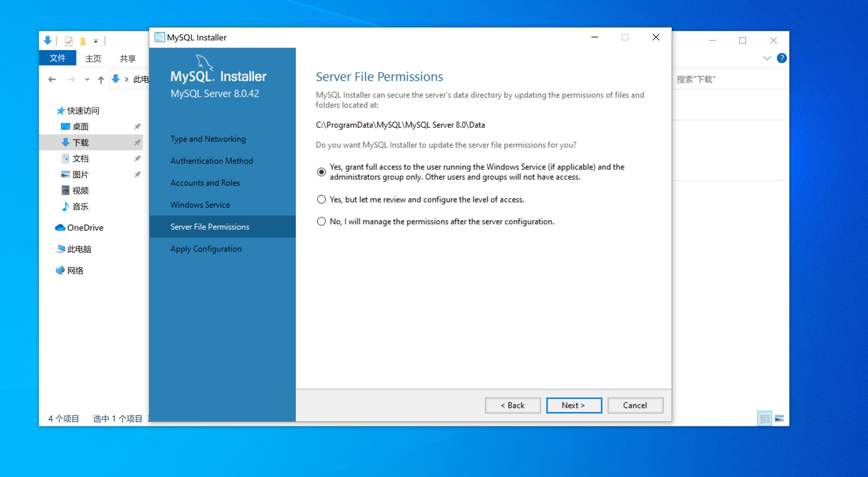Click the 搜索"下载" search field

729,79
